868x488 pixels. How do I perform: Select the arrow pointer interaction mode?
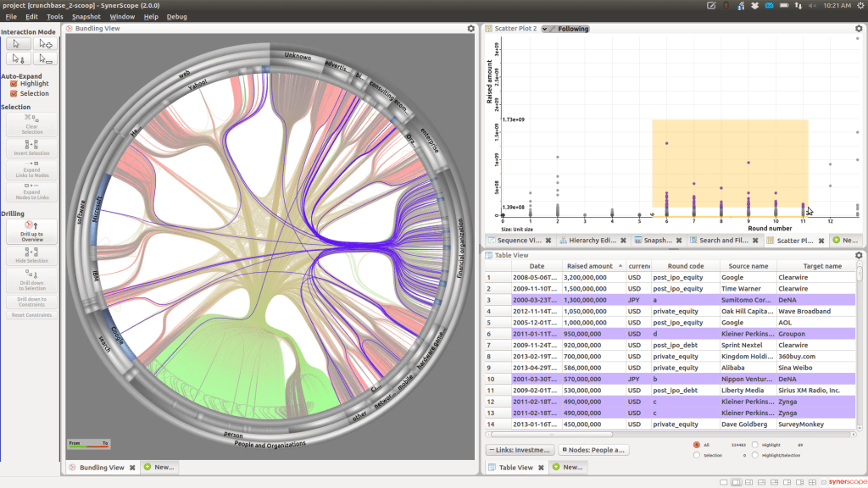point(18,43)
